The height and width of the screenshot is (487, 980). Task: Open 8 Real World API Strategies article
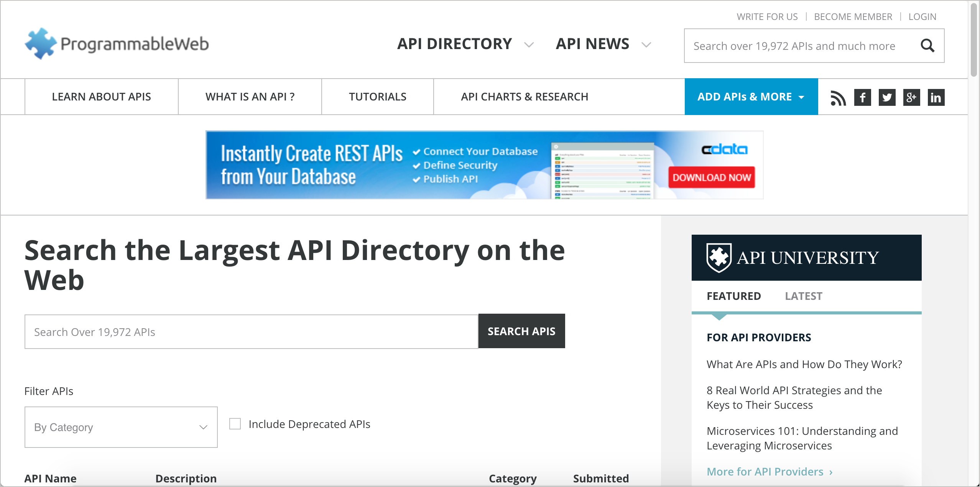tap(794, 398)
